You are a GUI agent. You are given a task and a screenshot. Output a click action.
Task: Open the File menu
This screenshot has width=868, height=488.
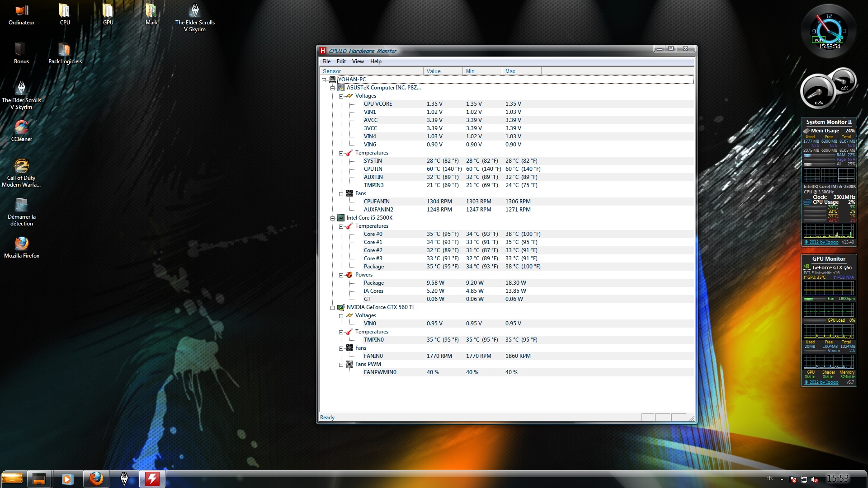[326, 61]
